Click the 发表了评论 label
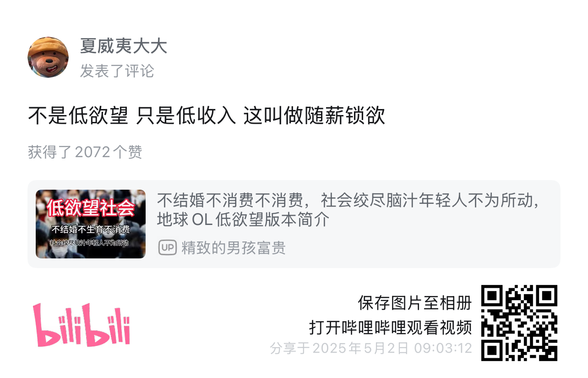588x378 pixels. click(x=117, y=71)
